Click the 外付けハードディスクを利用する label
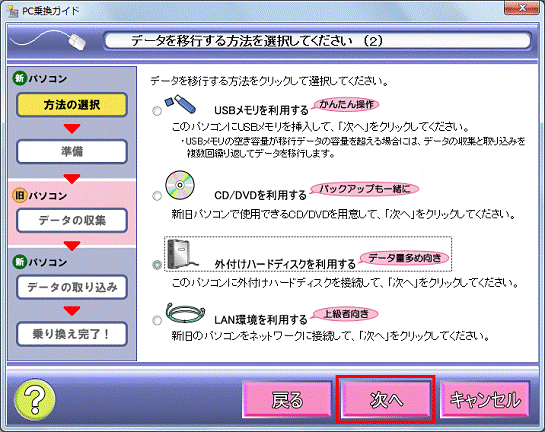The width and height of the screenshot is (545, 432). pos(285,264)
